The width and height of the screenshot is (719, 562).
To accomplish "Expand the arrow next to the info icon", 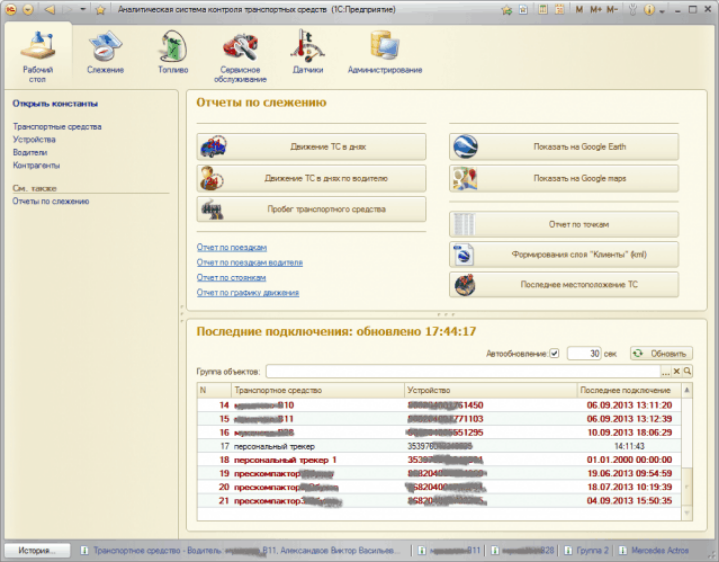I will tap(662, 11).
